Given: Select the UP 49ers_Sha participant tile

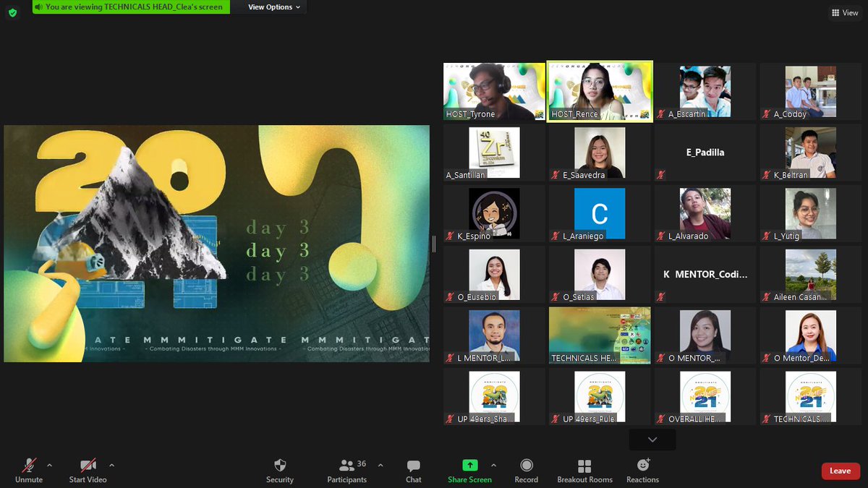Looking at the screenshot, I should click(494, 397).
